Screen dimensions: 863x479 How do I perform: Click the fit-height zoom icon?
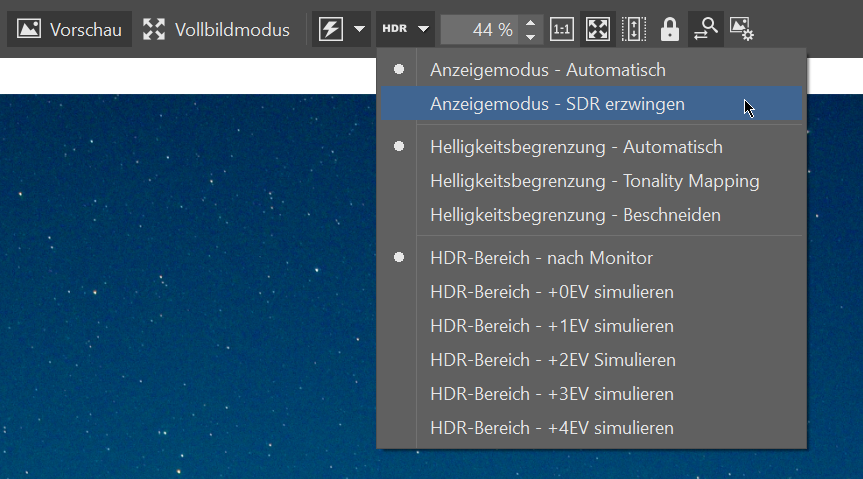point(633,30)
